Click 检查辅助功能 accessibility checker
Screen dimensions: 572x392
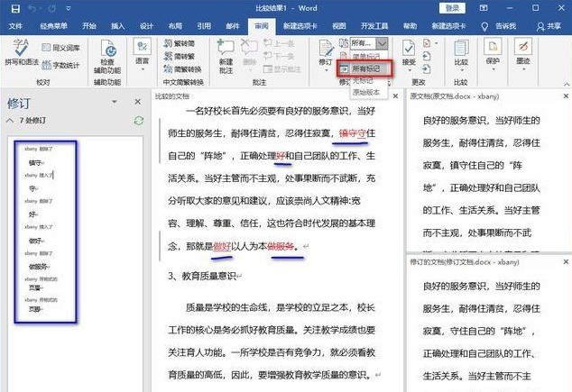pyautogui.click(x=107, y=57)
